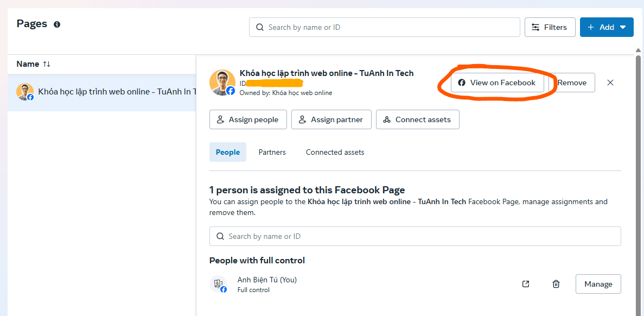Viewport: 644px width, 316px height.
Task: Open the external link icon for Anh Biện Tú
Action: pos(525,283)
